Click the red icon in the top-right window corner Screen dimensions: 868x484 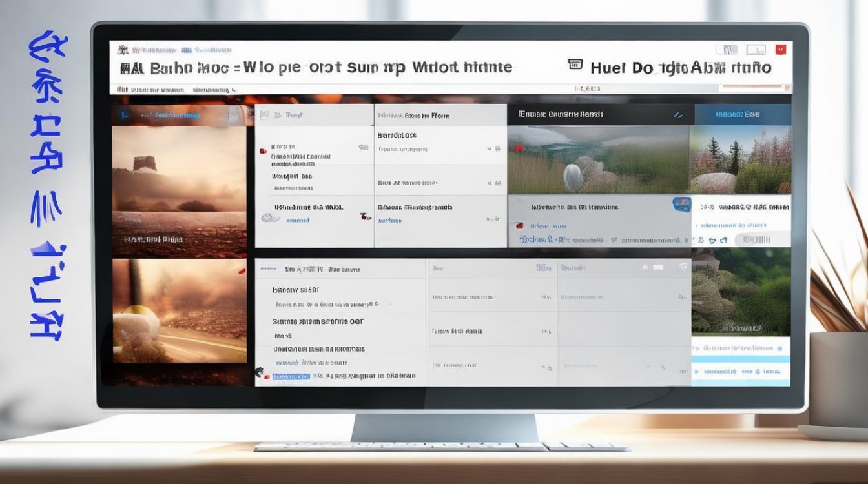click(780, 50)
